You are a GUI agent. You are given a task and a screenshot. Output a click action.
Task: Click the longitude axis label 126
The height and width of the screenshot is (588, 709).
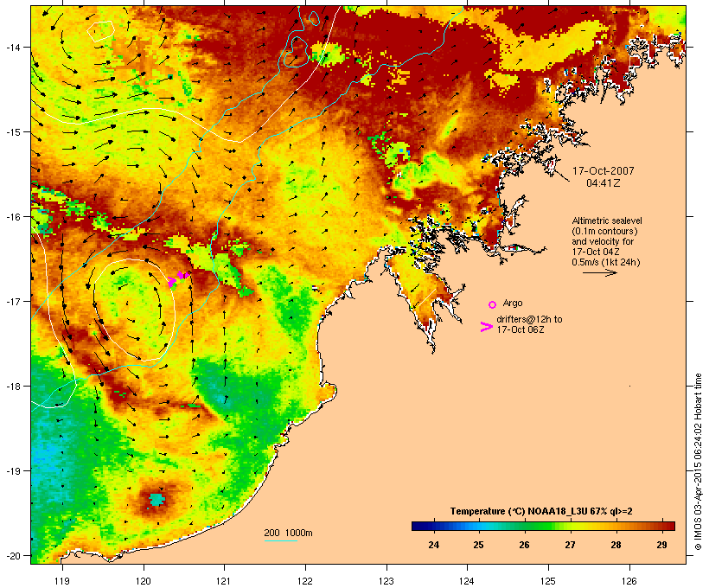click(629, 581)
